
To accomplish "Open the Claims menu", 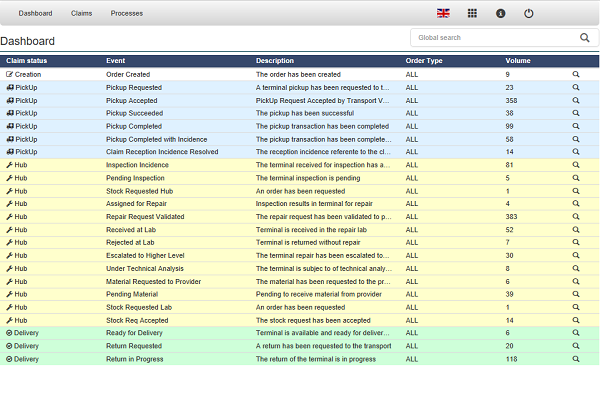I will pos(82,13).
